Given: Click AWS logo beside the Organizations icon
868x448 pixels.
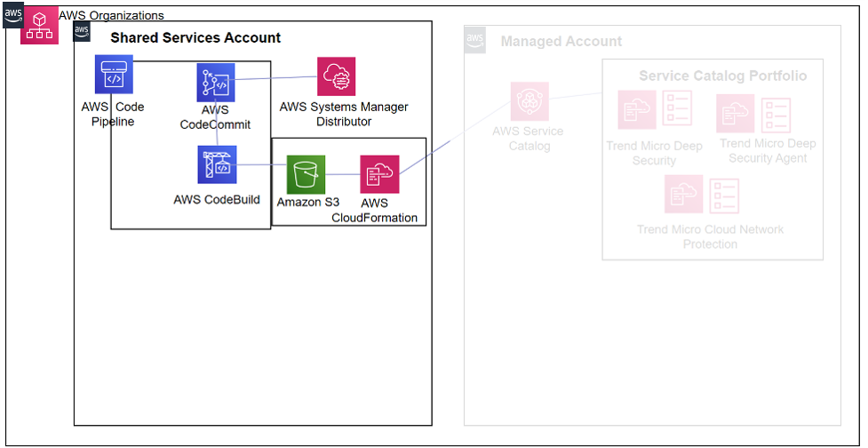Looking at the screenshot, I should 13,15.
